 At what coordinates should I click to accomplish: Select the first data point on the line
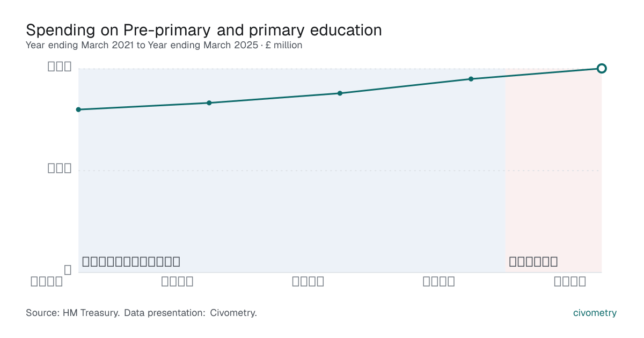[78, 109]
